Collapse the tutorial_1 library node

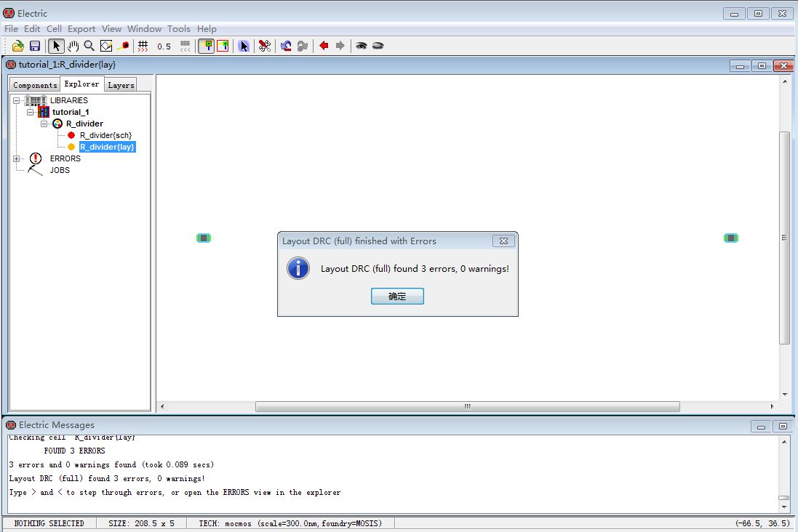(x=30, y=112)
